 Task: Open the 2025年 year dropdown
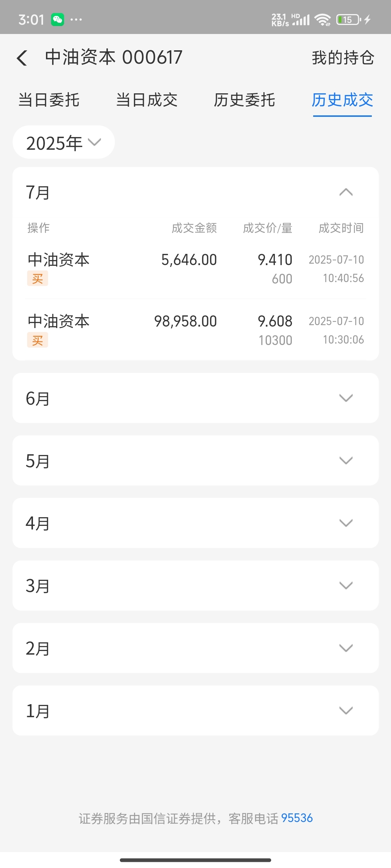point(64,142)
